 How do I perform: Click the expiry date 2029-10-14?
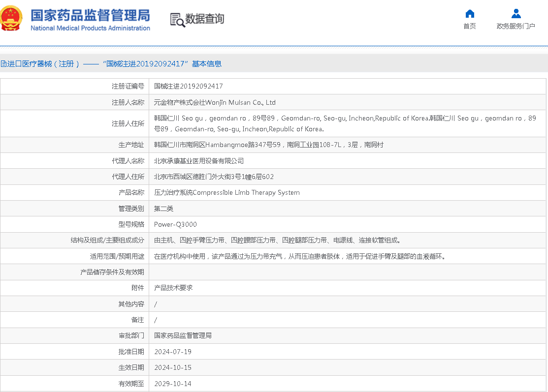click(x=173, y=384)
